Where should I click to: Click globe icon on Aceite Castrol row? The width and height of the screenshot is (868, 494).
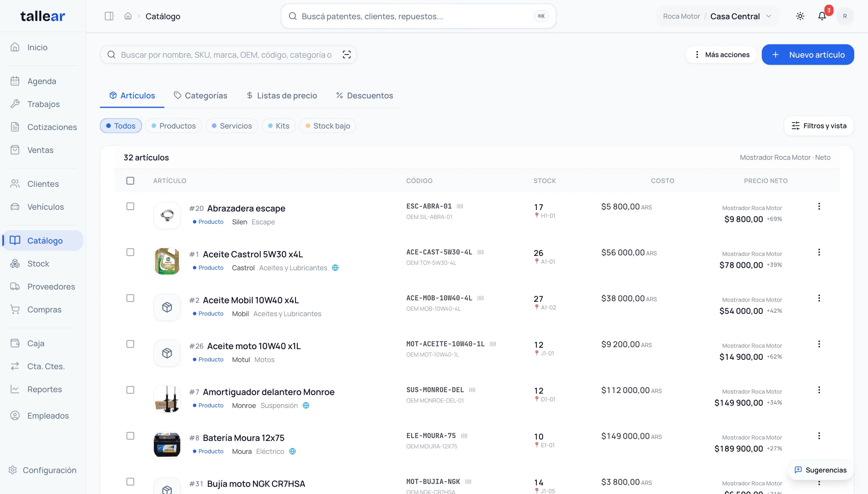pyautogui.click(x=335, y=268)
